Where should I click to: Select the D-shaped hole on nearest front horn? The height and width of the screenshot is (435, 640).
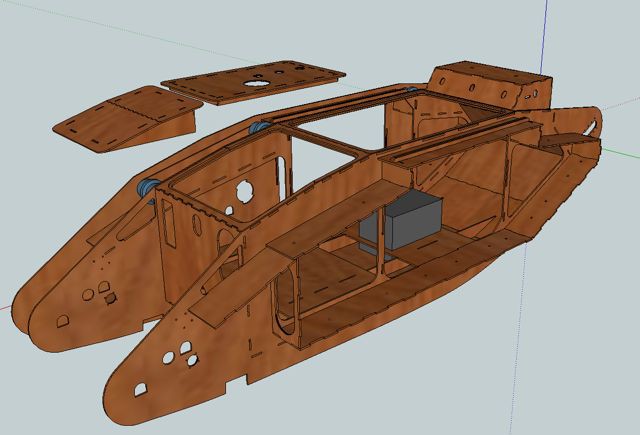[x=141, y=386]
